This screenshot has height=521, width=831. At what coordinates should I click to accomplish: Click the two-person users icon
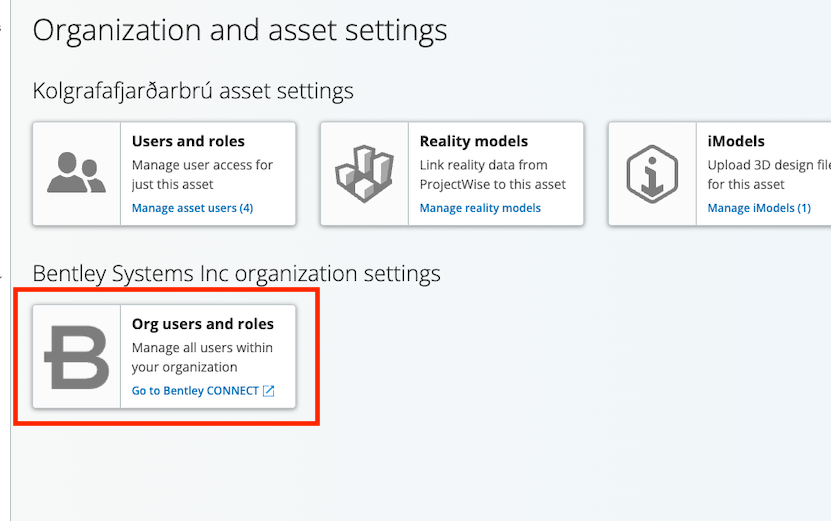point(76,173)
